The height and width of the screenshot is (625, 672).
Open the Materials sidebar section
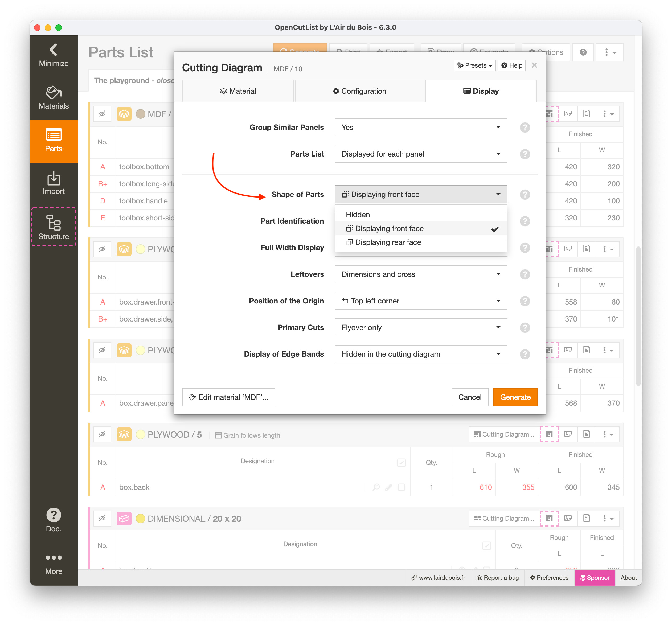point(54,98)
